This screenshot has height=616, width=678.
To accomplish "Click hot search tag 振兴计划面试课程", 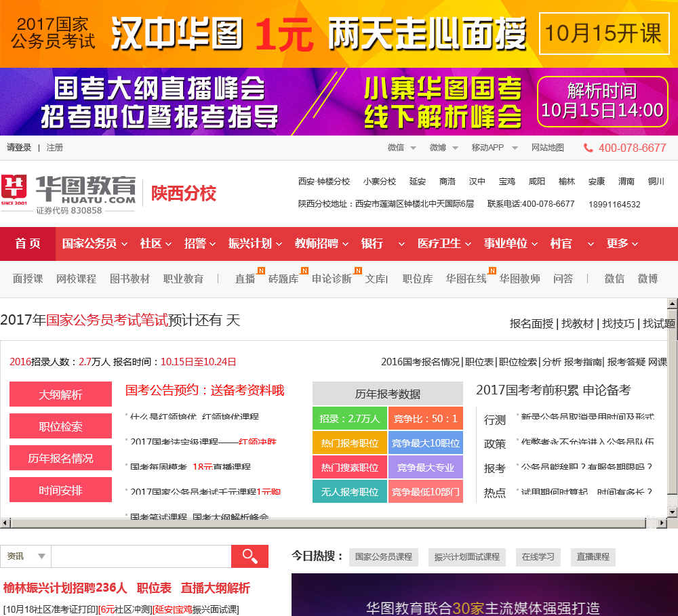I will click(467, 557).
